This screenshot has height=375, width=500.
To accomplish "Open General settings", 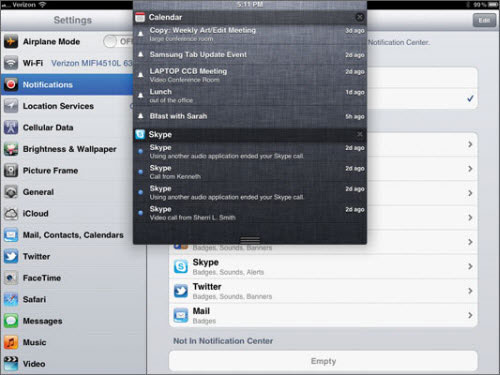I will (67, 192).
